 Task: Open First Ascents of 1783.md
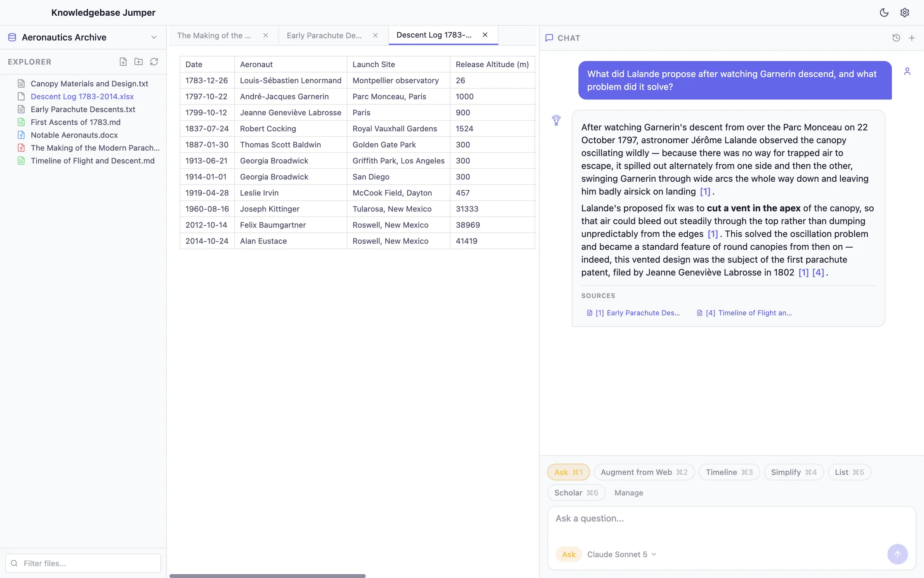[x=75, y=122]
